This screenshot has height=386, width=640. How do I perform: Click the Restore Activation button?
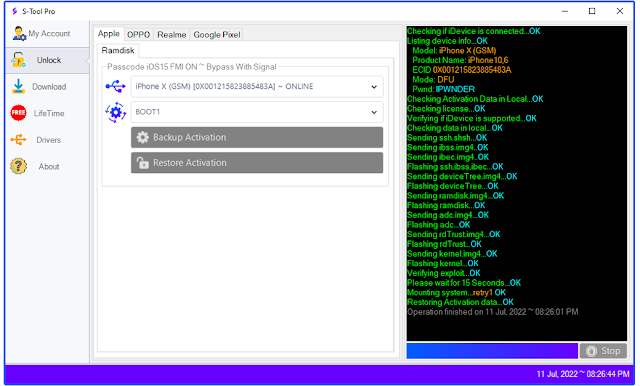click(257, 162)
